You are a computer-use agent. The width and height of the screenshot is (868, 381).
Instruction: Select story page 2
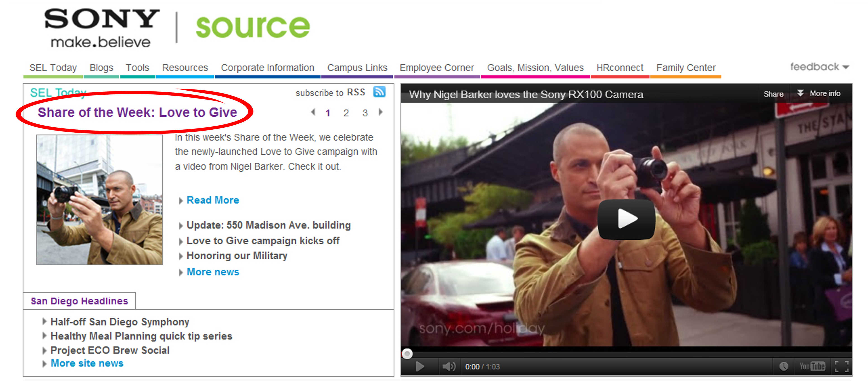(346, 113)
